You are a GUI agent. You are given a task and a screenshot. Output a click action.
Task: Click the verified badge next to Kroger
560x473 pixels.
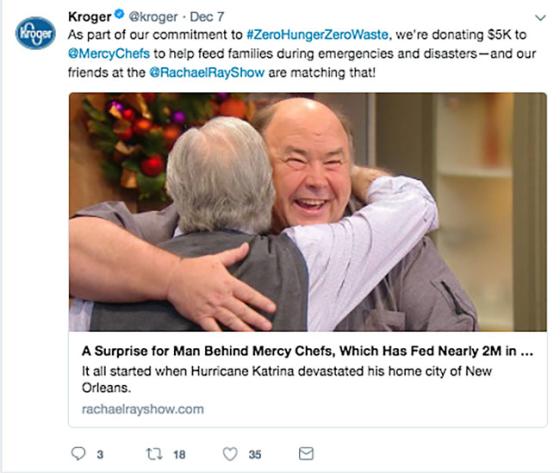click(x=120, y=15)
